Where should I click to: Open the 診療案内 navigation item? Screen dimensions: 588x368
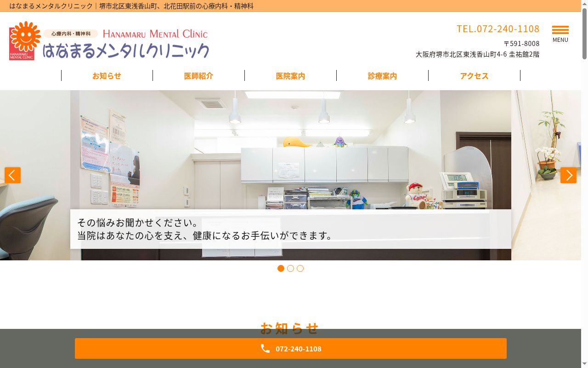(382, 76)
